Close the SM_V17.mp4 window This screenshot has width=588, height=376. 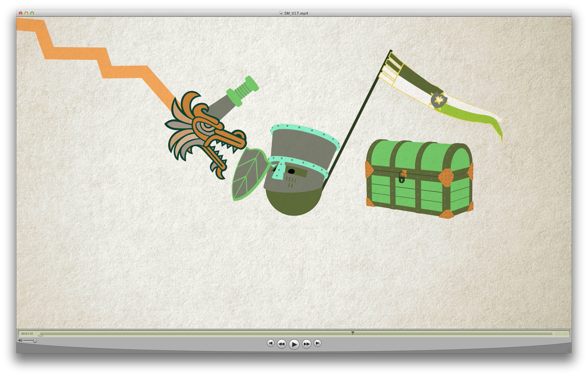point(21,13)
